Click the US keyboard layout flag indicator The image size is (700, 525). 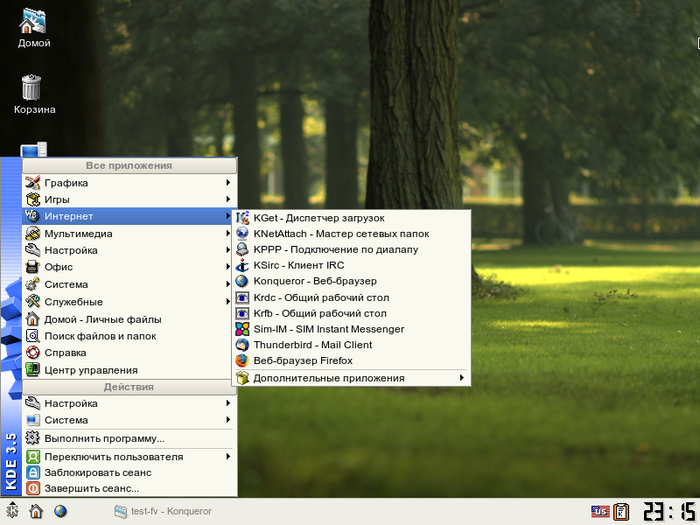tap(599, 511)
